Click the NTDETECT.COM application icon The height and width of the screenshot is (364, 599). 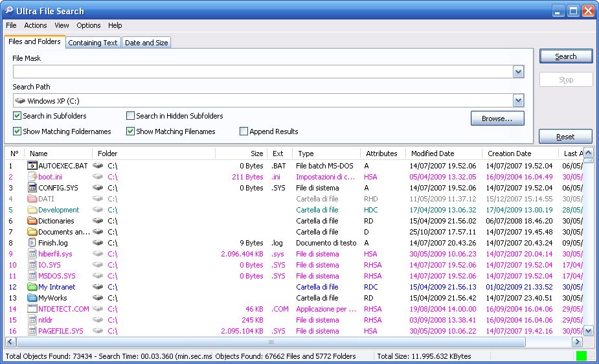click(x=32, y=309)
